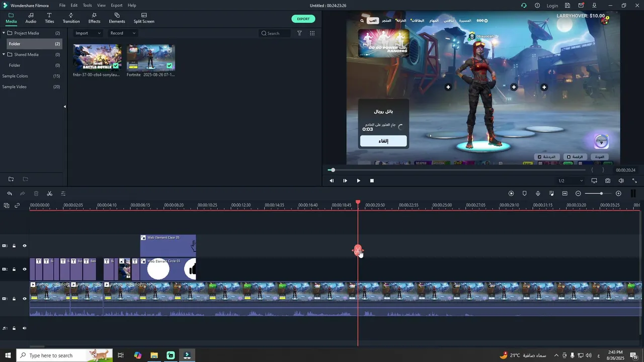The image size is (644, 362).
Task: Click the help question mark icon near Login
Action: click(537, 6)
